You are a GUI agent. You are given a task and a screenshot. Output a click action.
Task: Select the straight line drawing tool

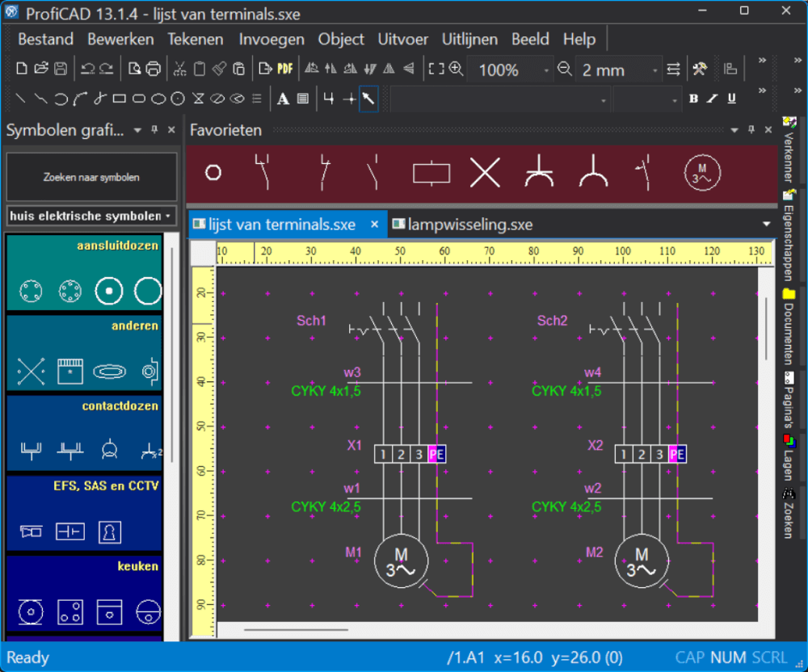21,99
